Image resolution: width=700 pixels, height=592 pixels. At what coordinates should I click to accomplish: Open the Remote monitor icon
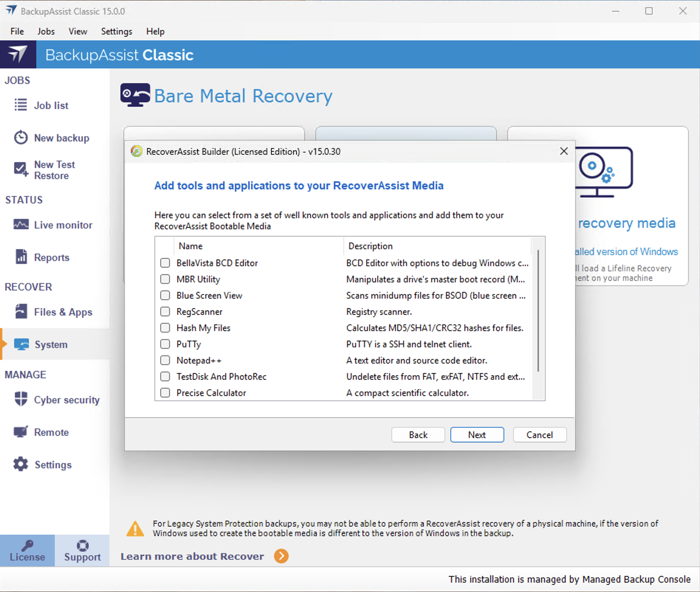pos(21,432)
